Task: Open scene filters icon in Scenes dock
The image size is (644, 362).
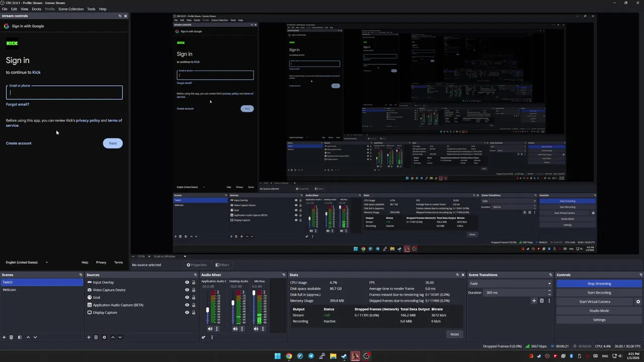Action: click(x=20, y=337)
